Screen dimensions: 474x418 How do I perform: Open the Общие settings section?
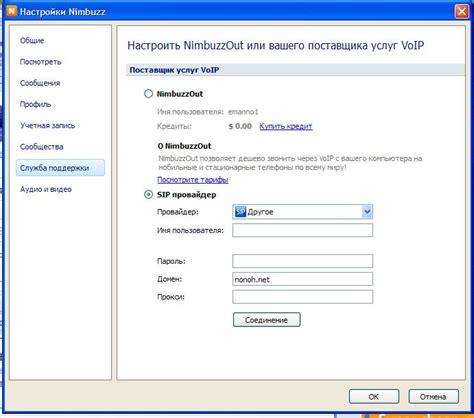[x=32, y=41]
